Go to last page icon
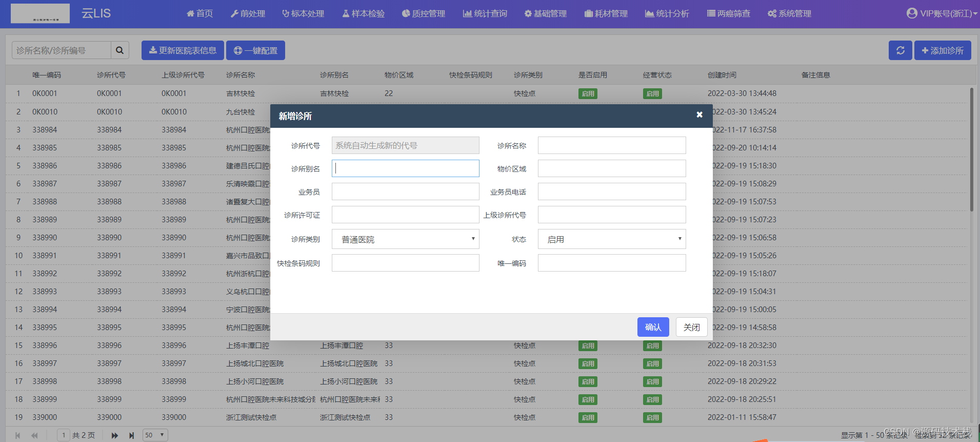Screen dimensions: 980x442 coord(131,435)
